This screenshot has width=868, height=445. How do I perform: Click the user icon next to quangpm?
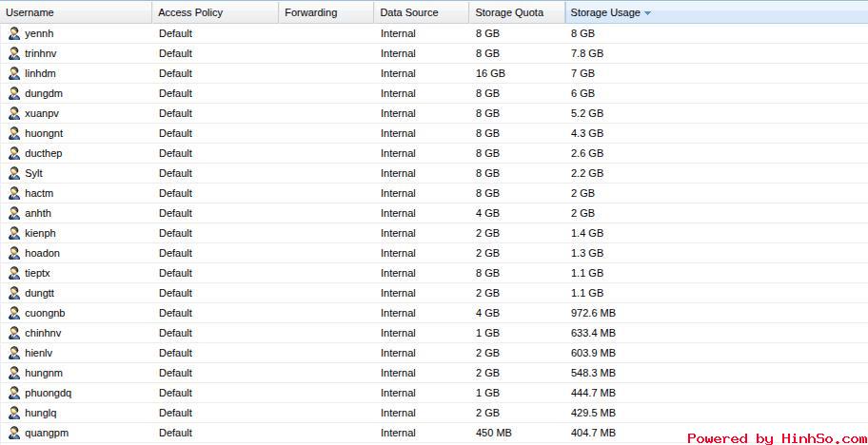click(x=14, y=433)
